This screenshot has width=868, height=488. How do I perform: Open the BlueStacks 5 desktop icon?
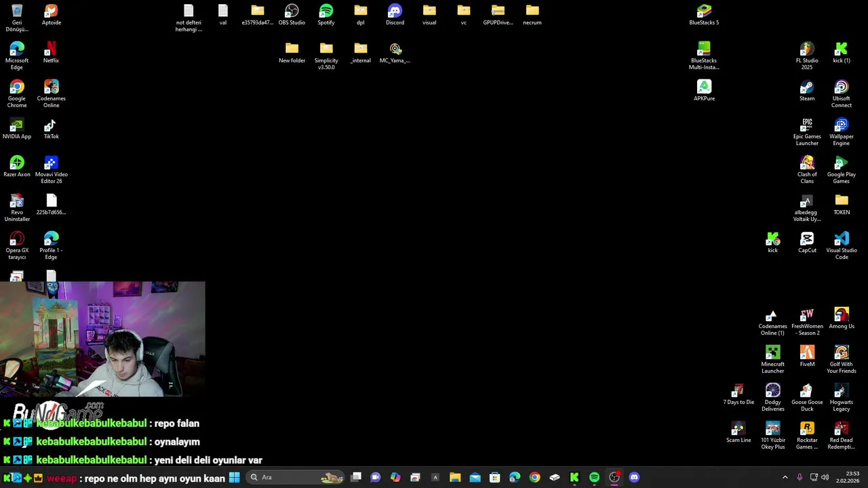click(x=704, y=15)
